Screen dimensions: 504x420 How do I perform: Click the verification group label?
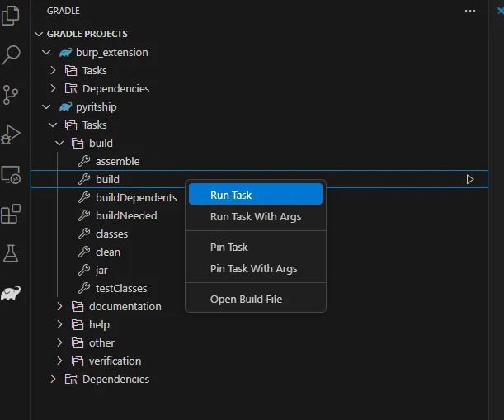[x=115, y=361]
